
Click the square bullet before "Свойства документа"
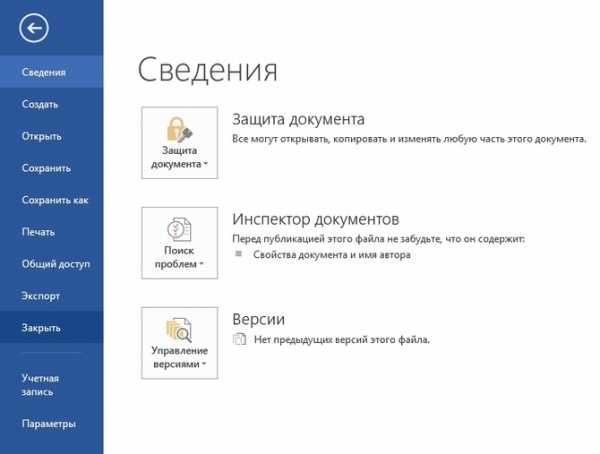(x=238, y=255)
